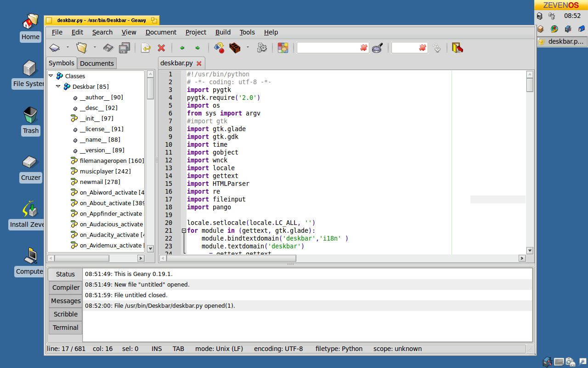
Task: Click the Save All files icon
Action: click(124, 48)
